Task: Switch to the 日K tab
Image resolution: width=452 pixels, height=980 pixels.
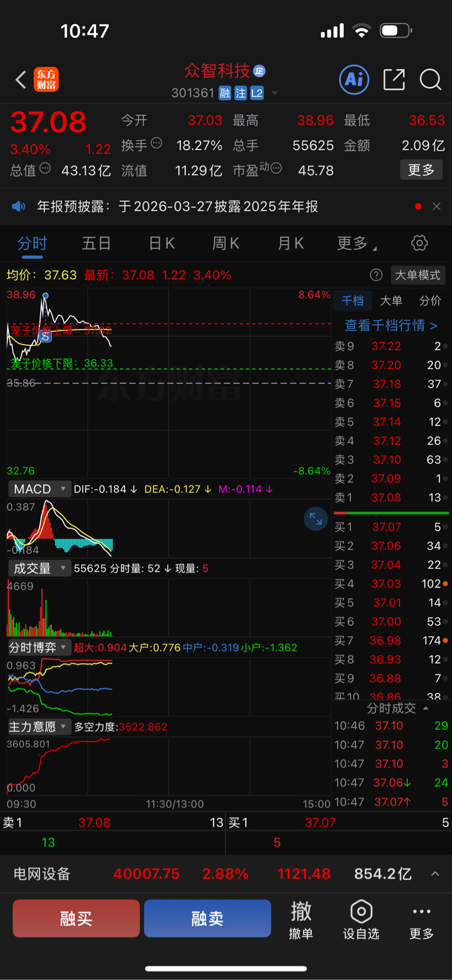Action: click(x=161, y=243)
